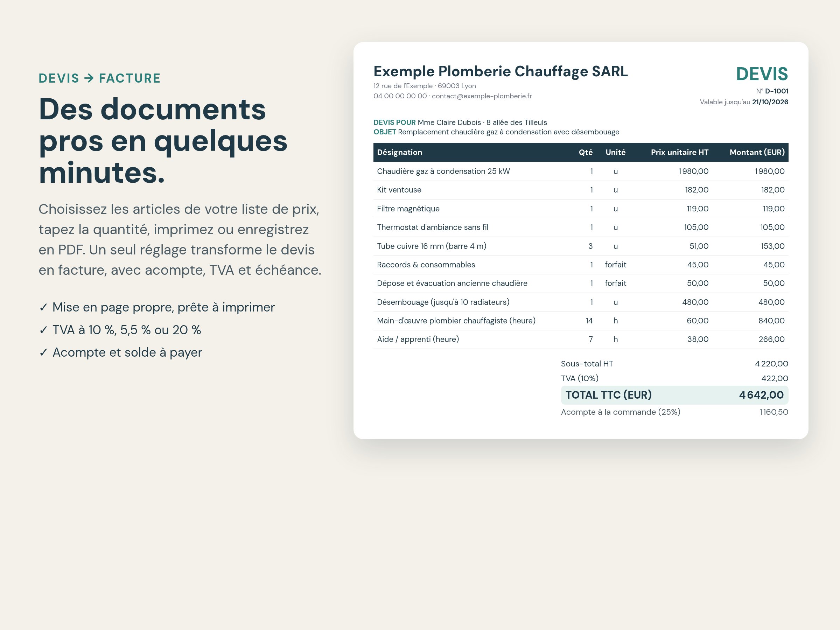Screen dimensions: 840x630
Task: Click the company name Exemple Plomberie Chauffage SARL
Action: [500, 71]
